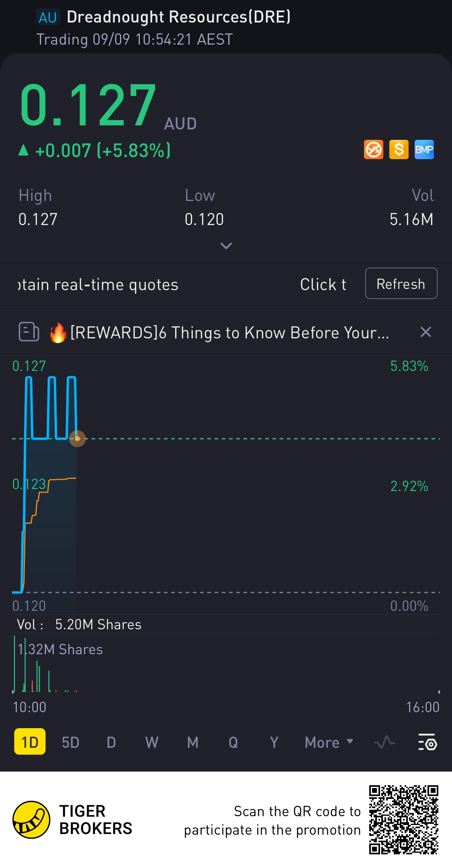Viewport: 452px width, 868px height.
Task: Dismiss the REWARDS banner
Action: click(425, 332)
